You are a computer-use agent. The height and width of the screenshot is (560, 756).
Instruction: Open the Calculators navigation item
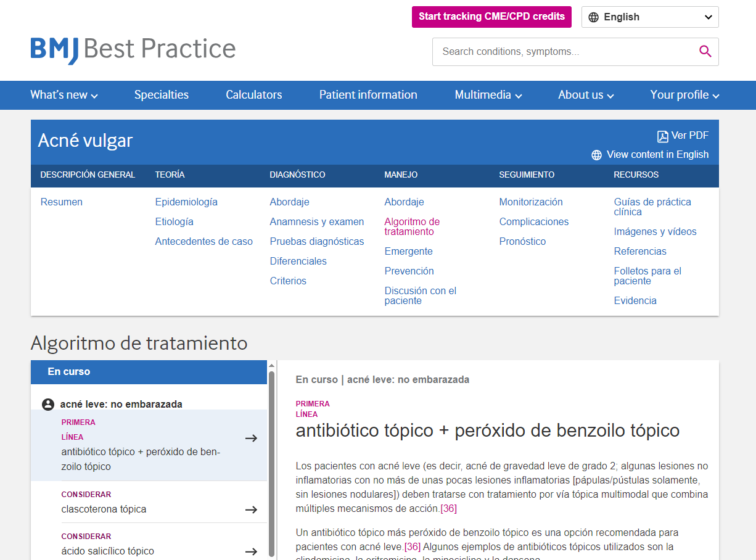pyautogui.click(x=254, y=95)
